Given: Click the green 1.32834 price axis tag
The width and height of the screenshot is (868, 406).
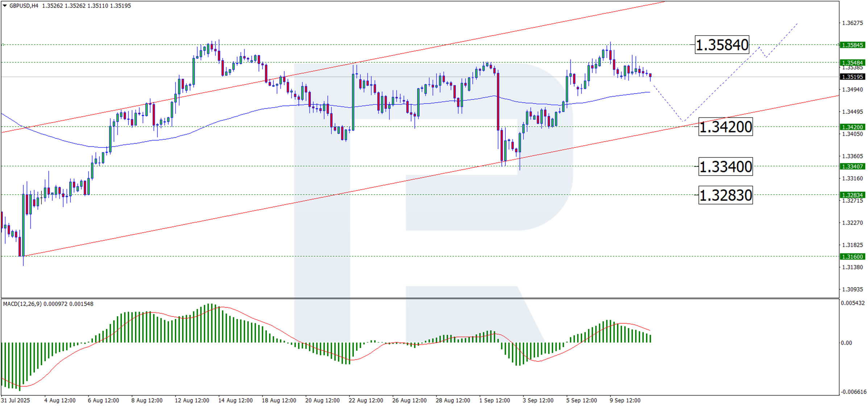Looking at the screenshot, I should pyautogui.click(x=852, y=195).
